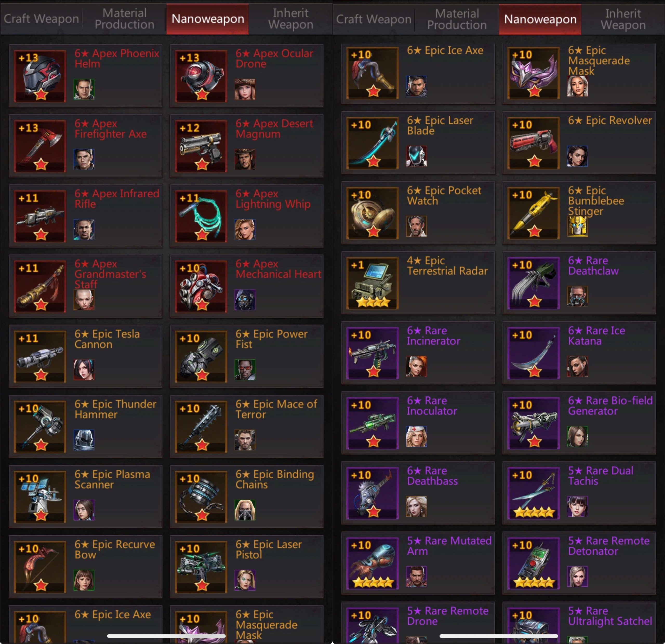Open left Material Production tab

pos(124,19)
